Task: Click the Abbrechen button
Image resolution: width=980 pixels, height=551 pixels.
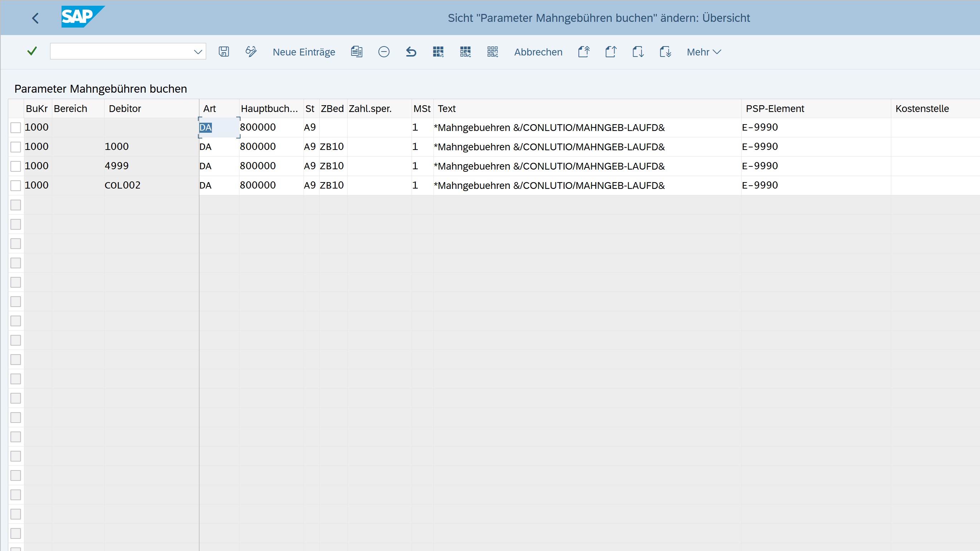Action: [538, 52]
